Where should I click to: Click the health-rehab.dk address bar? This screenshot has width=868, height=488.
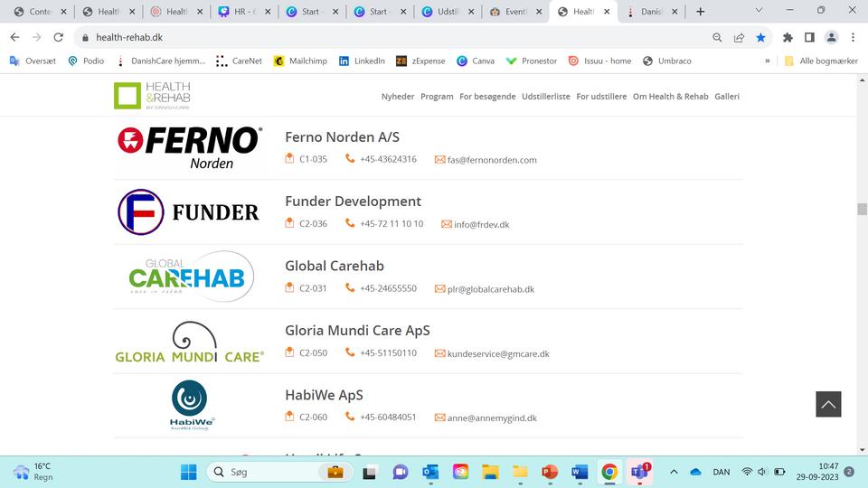point(388,37)
